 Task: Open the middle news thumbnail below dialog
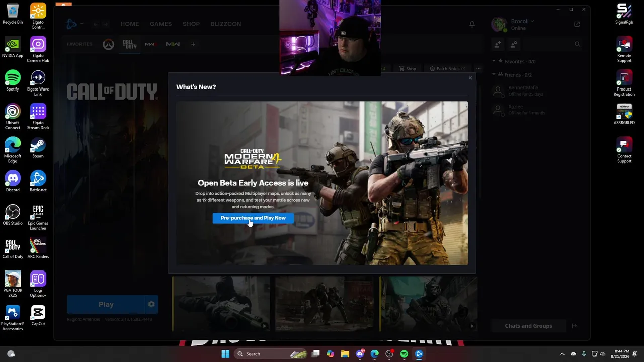click(x=325, y=304)
